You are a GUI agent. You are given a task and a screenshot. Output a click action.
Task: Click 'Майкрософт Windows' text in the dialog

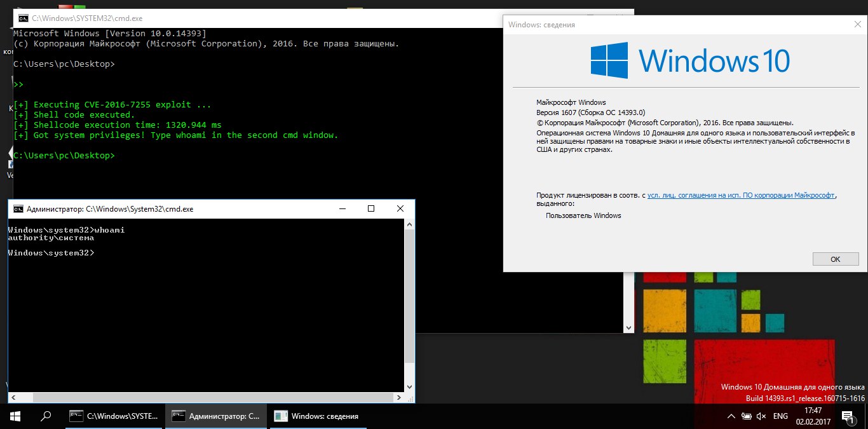[571, 102]
